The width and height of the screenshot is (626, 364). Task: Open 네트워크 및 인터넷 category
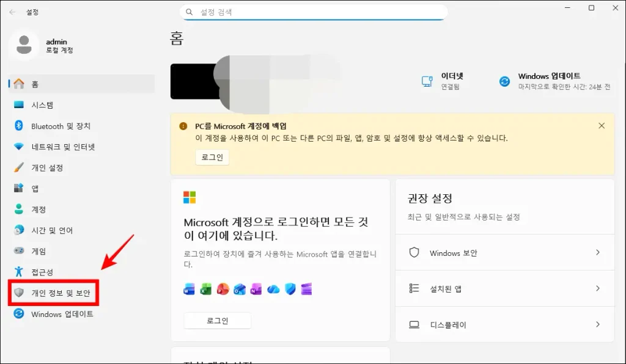click(x=81, y=147)
